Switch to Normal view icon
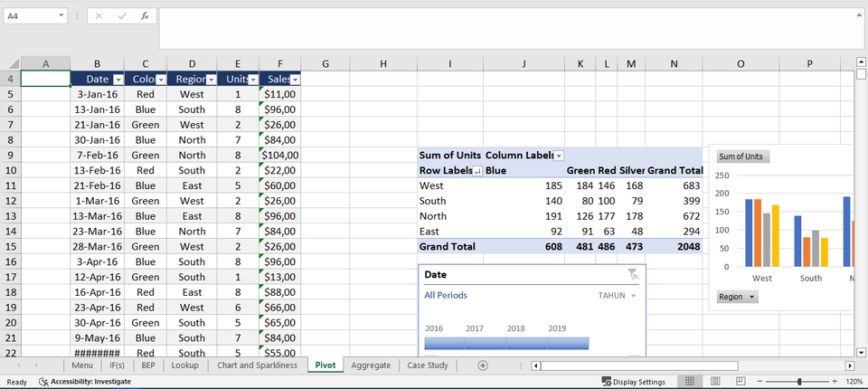 click(x=690, y=381)
